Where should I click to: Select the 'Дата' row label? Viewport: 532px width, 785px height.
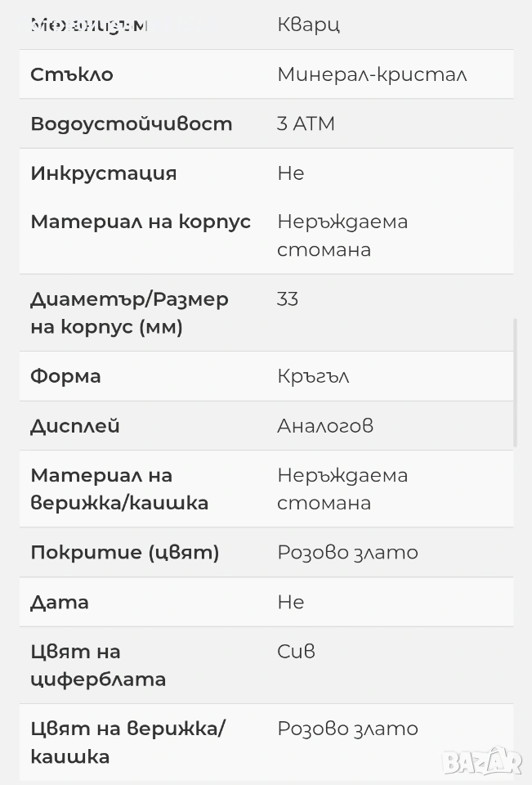pos(60,603)
